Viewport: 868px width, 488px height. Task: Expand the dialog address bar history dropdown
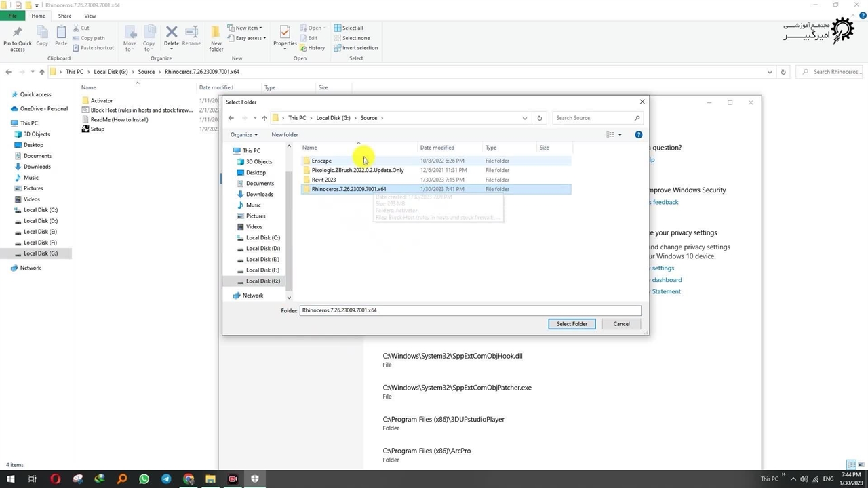(x=525, y=118)
